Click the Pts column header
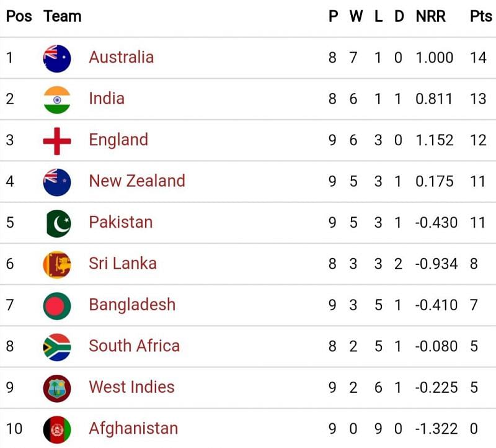The height and width of the screenshot is (448, 496). (480, 16)
